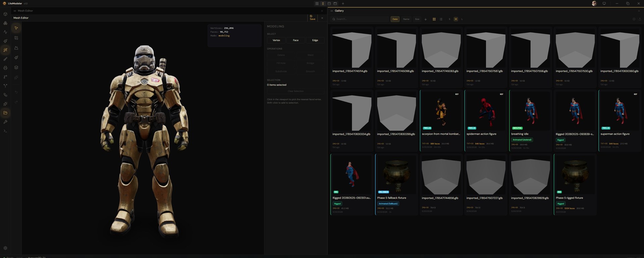This screenshot has width=644, height=258.
Task: Click the imported_1785470829929.glb file name
Action: click(530, 198)
